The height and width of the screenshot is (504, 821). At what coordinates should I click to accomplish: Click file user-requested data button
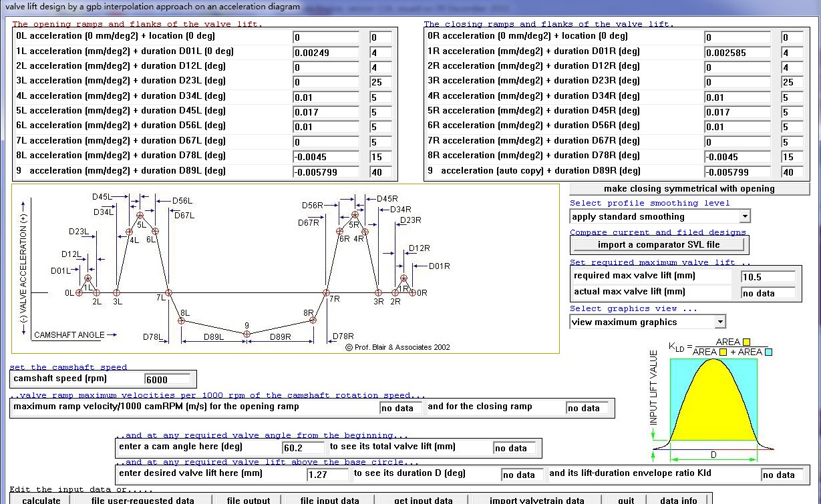pyautogui.click(x=143, y=499)
